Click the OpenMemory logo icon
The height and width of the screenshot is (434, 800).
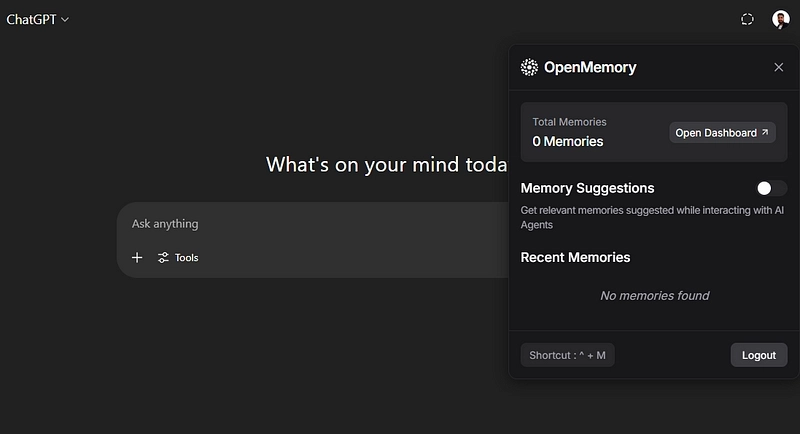[529, 67]
